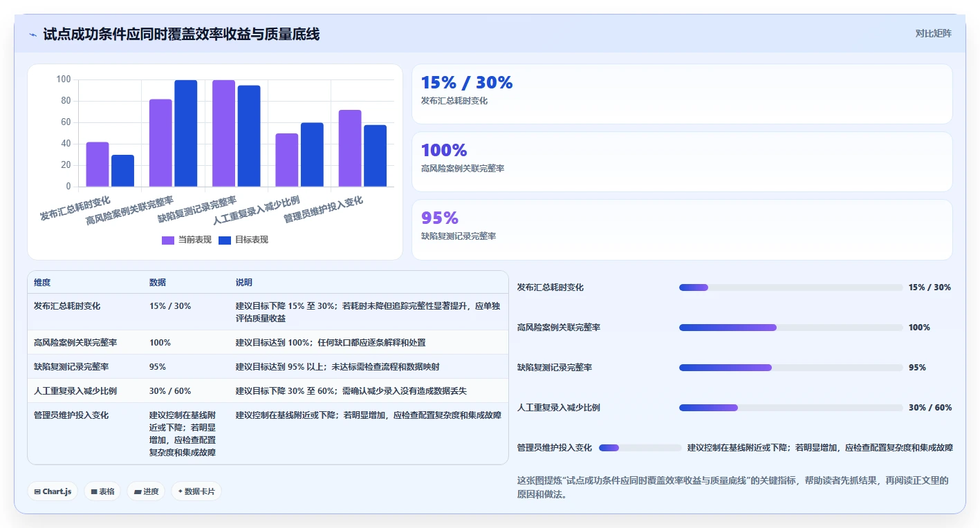Click the lightning icon beside the page title
Screen dimensions: 980x528
tap(33, 34)
